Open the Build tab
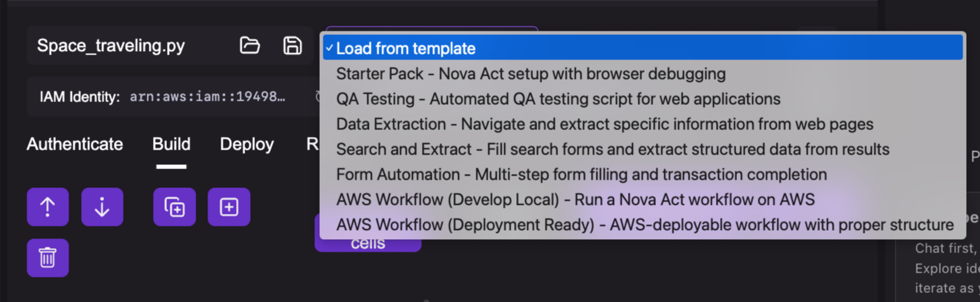The width and height of the screenshot is (980, 302). 171,144
